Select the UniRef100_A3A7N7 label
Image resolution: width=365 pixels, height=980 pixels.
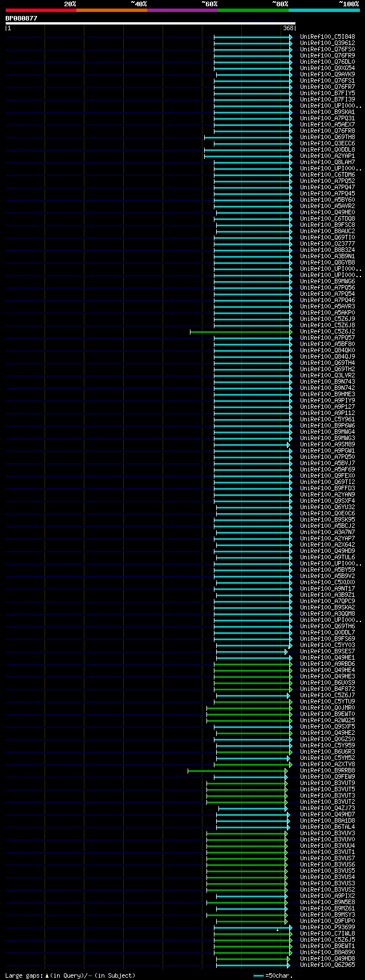coord(327,532)
